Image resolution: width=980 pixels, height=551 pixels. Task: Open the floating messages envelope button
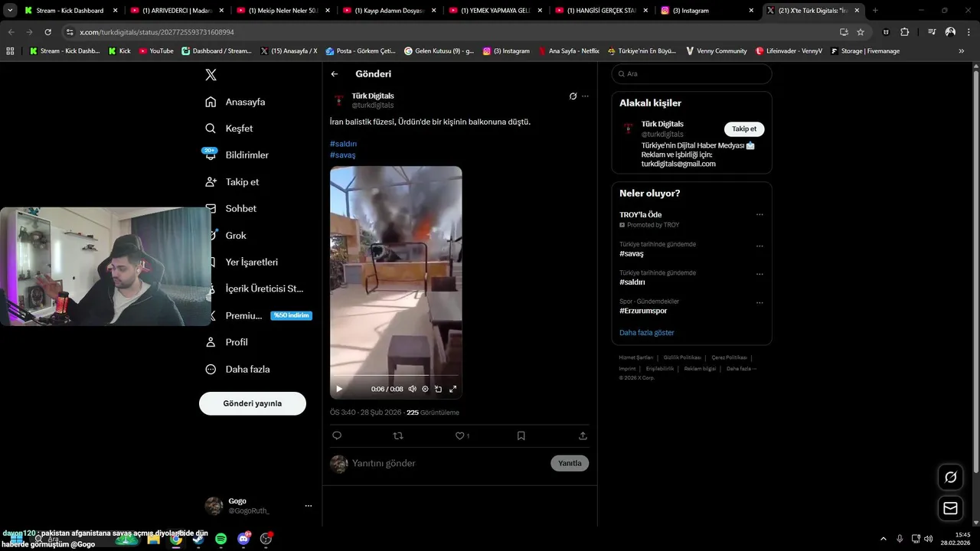point(950,508)
